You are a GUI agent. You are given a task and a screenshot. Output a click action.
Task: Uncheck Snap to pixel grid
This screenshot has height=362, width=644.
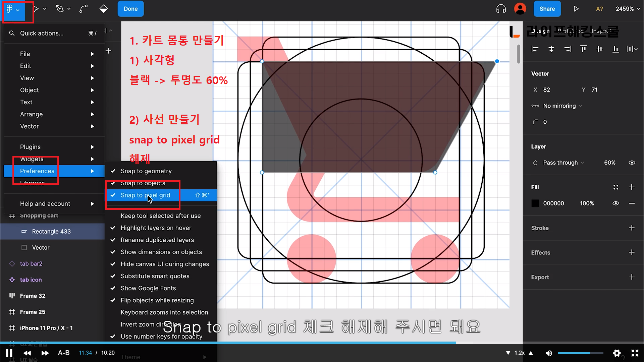[145, 195]
